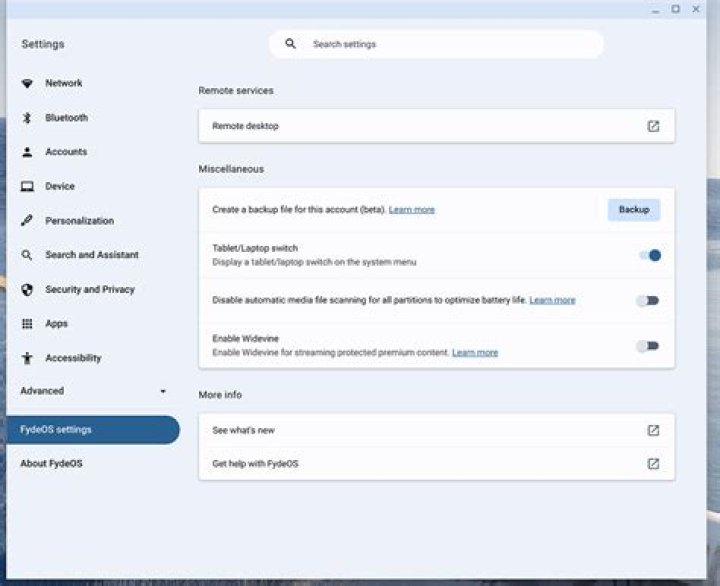
Task: Click the Advanced label in sidebar
Action: tap(42, 391)
